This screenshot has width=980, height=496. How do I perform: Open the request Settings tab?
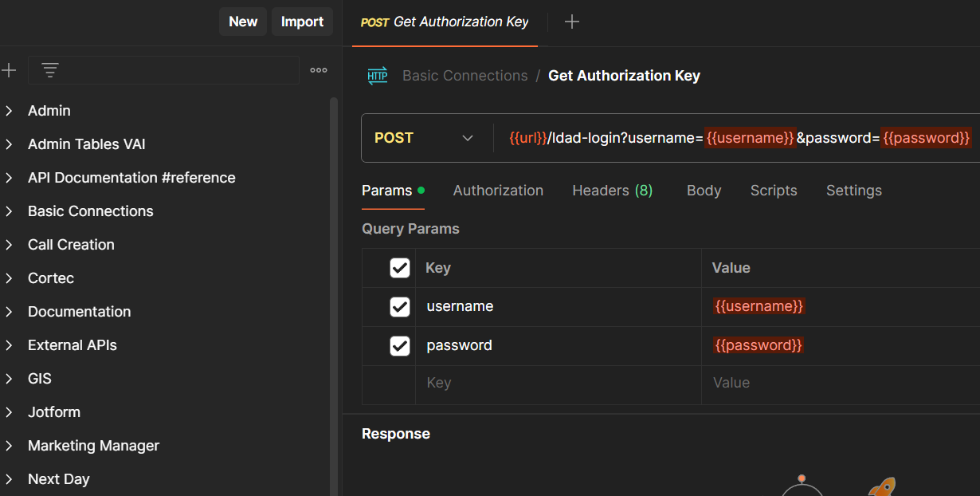853,191
